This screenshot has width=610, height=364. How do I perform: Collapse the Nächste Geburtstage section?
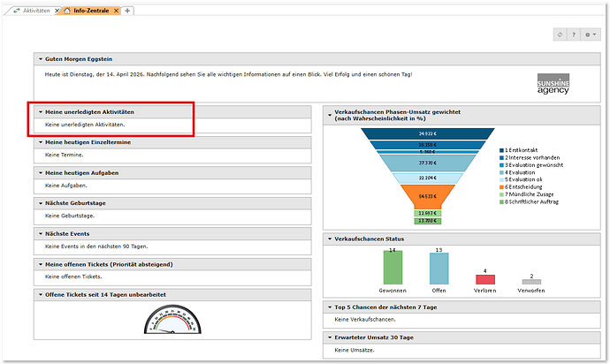(x=40, y=202)
